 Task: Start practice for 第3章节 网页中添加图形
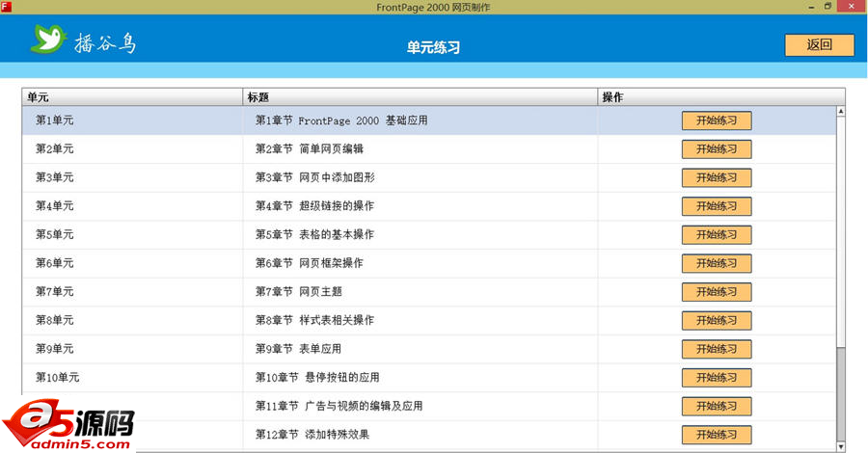717,177
